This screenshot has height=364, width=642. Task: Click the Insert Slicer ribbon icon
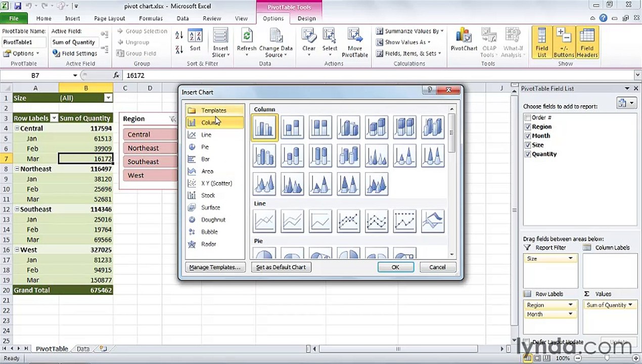coord(220,43)
